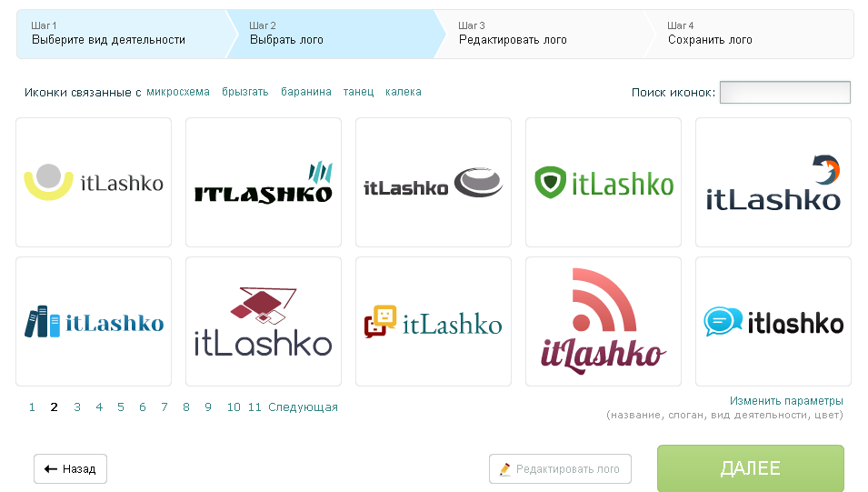Viewport: 868px width, 492px height.
Task: Go to step 1 Выберите вид деятельности
Action: tap(122, 34)
